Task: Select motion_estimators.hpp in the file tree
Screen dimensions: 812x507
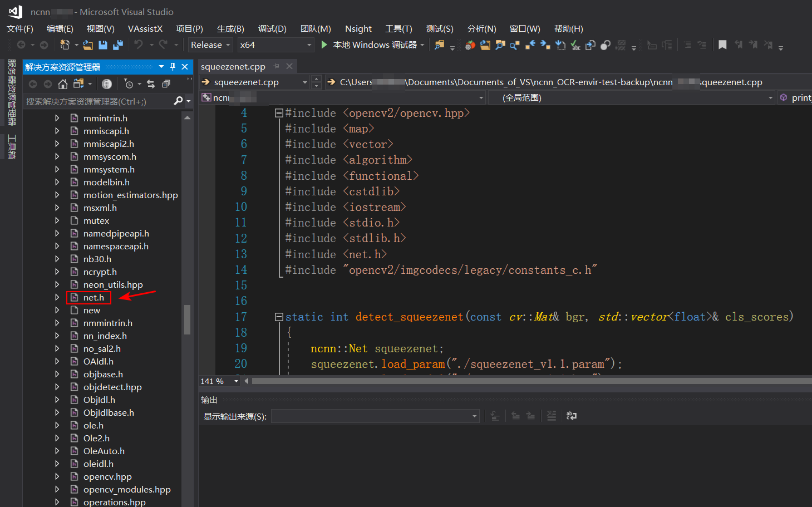Action: click(131, 195)
